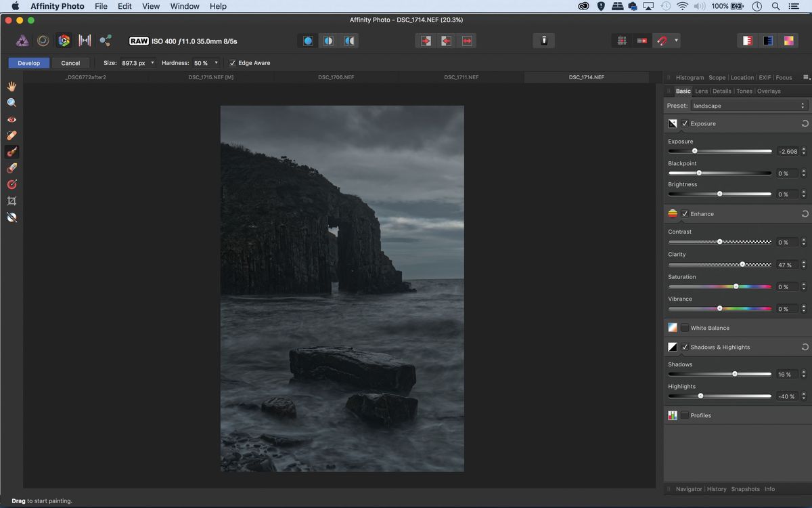
Task: Select the Crop tool
Action: (x=11, y=200)
